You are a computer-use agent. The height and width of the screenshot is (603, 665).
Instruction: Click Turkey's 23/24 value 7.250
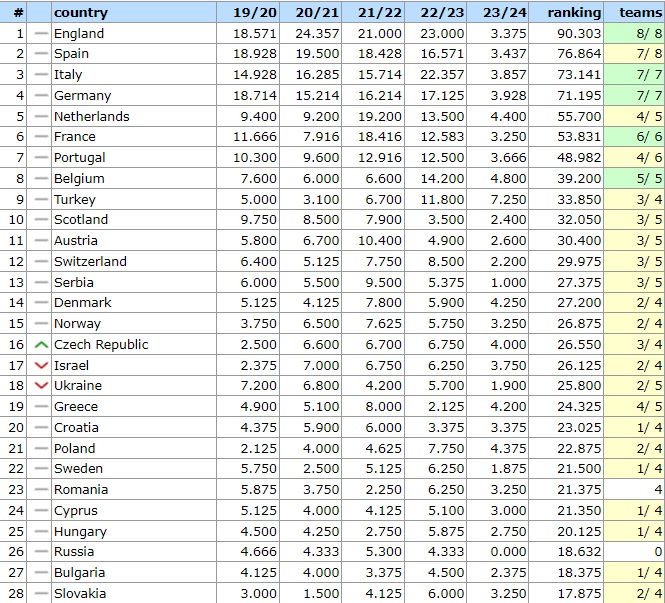(509, 199)
